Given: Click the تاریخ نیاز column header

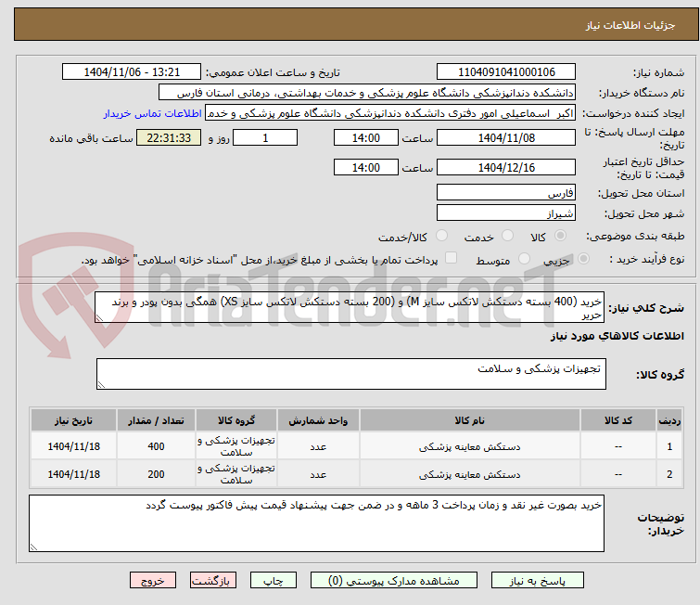Looking at the screenshot, I should click(x=73, y=420).
